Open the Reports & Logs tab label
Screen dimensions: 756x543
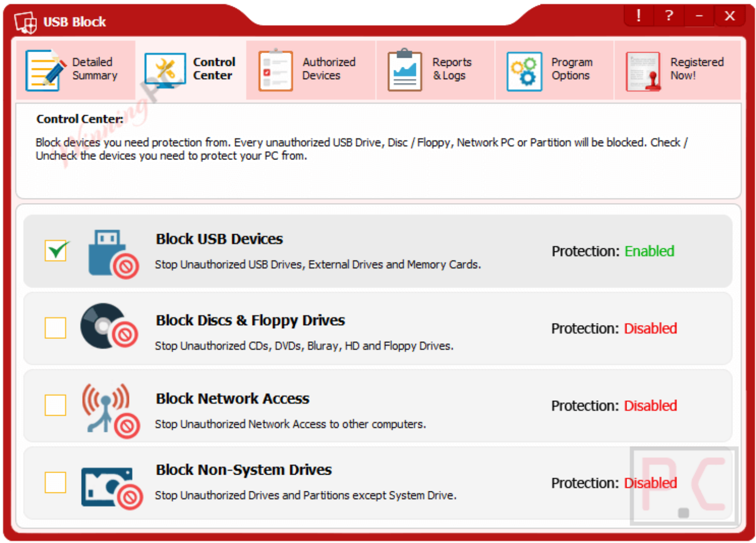[451, 69]
